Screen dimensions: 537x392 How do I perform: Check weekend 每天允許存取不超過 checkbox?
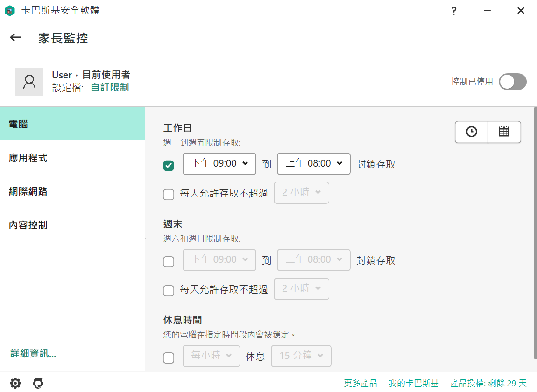point(169,291)
